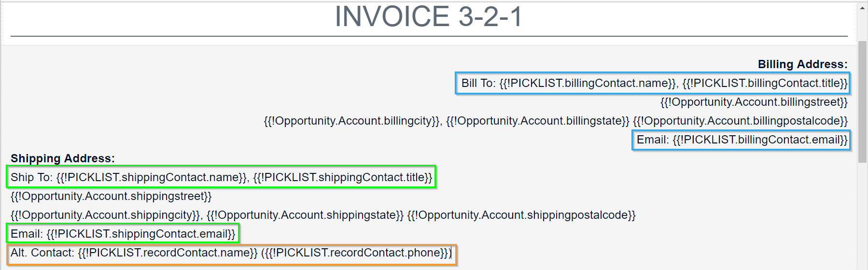
Task: Click the Billing Address label
Action: (802, 64)
